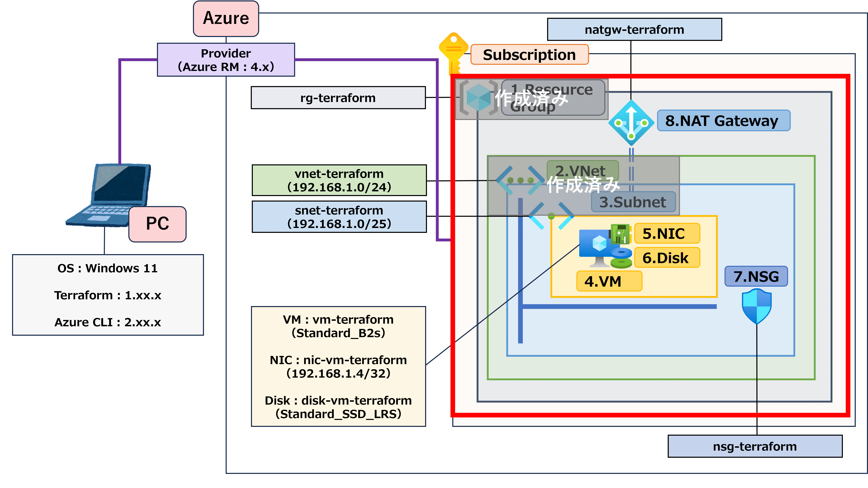The width and height of the screenshot is (868, 488).
Task: Select the 1.Resource Group label
Action: (x=553, y=98)
